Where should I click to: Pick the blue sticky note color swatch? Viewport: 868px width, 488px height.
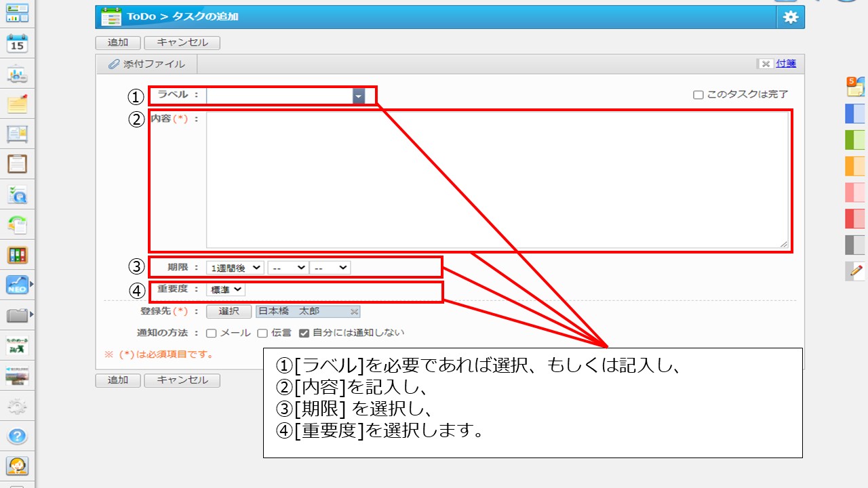tap(855, 113)
